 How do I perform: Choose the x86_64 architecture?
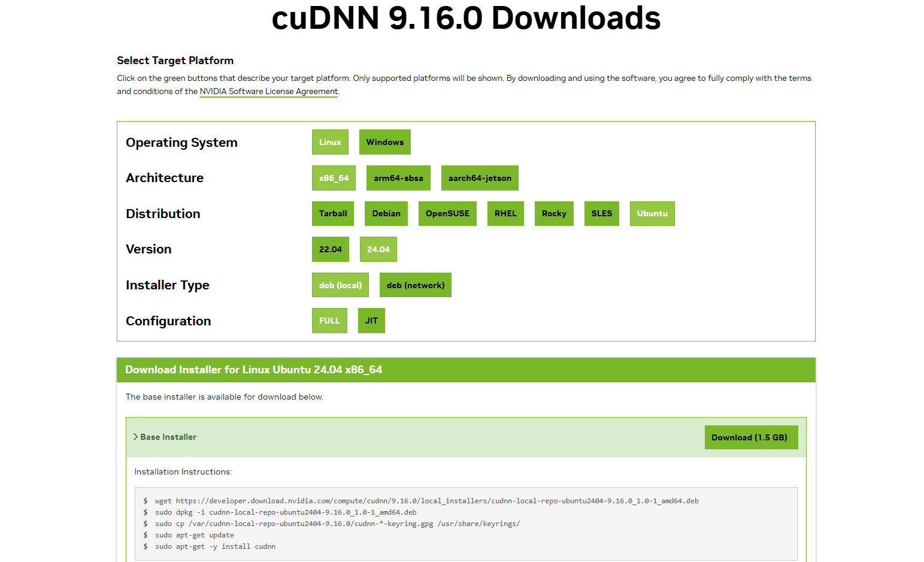point(334,178)
